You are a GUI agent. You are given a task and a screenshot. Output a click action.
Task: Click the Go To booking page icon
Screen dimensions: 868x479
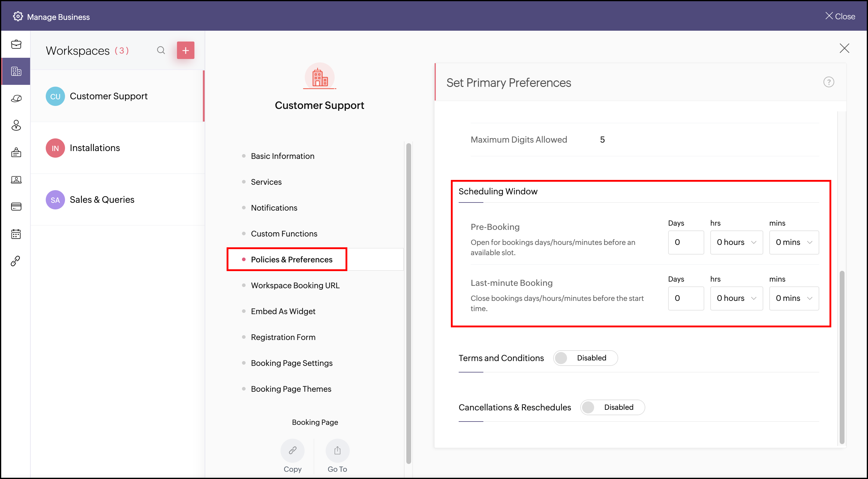[x=337, y=450]
